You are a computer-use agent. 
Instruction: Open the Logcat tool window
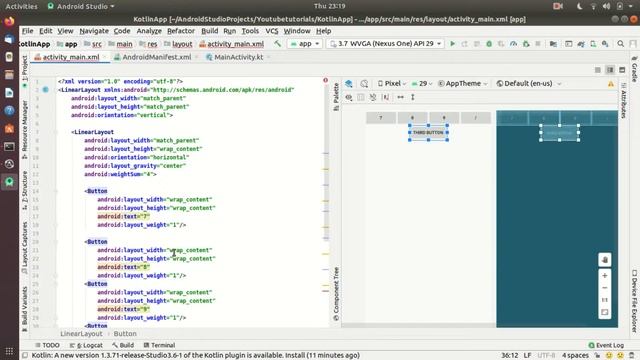(86, 345)
